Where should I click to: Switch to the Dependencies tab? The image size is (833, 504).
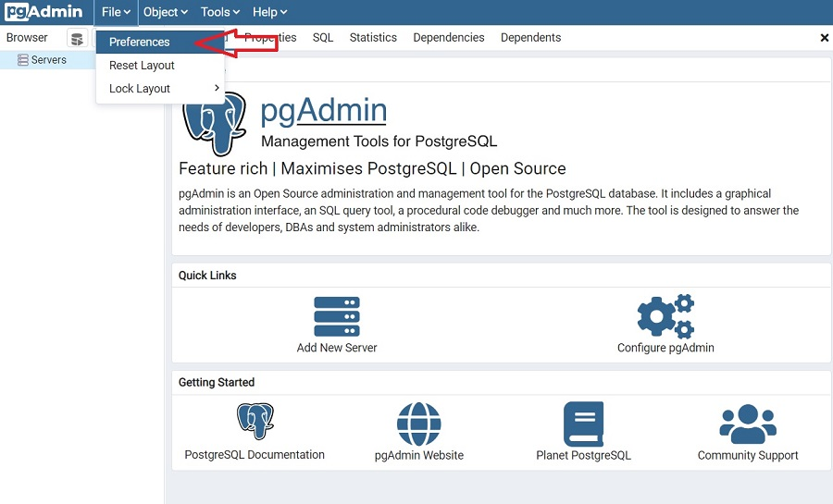(x=448, y=38)
